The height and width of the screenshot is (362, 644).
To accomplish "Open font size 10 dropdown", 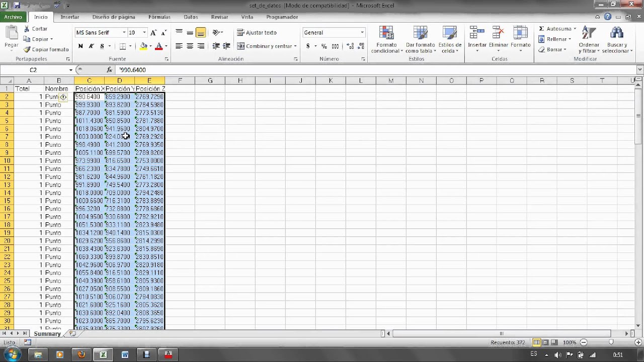I will [144, 33].
